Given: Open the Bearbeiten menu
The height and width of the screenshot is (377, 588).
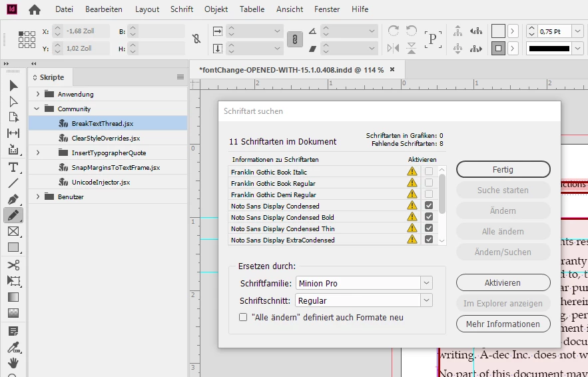Looking at the screenshot, I should point(104,9).
